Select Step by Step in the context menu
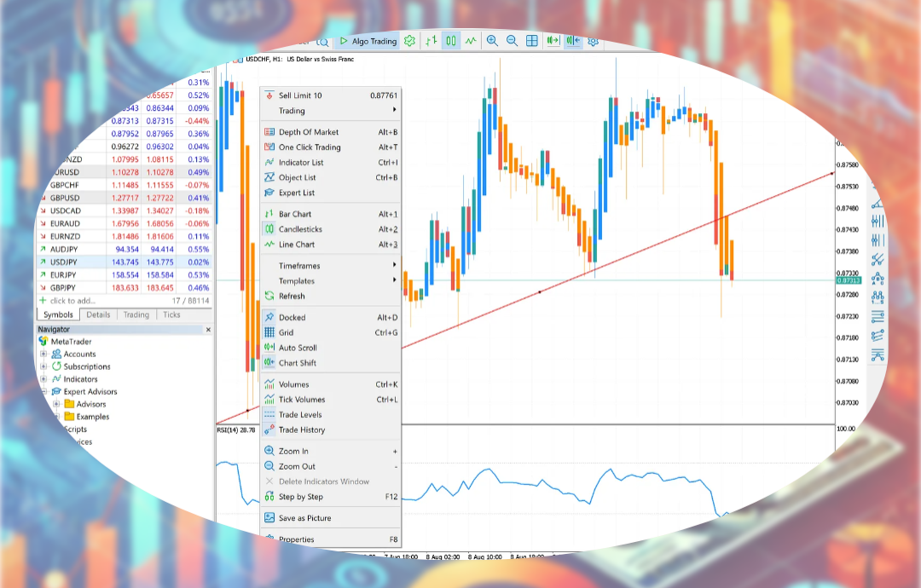The height and width of the screenshot is (588, 921). point(330,497)
